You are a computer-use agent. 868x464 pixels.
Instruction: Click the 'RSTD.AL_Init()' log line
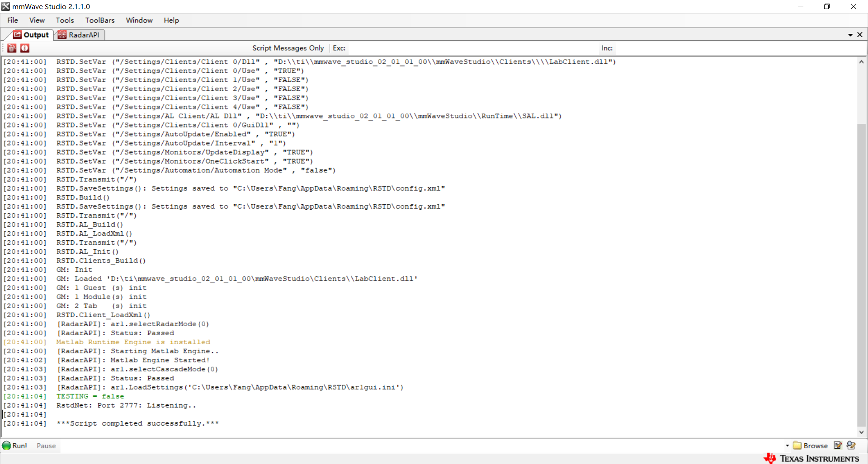(x=87, y=252)
